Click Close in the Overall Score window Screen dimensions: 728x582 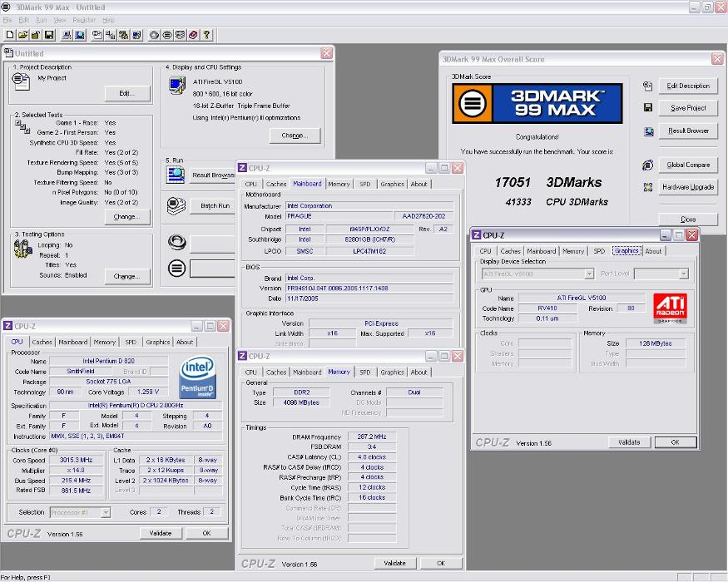click(687, 219)
